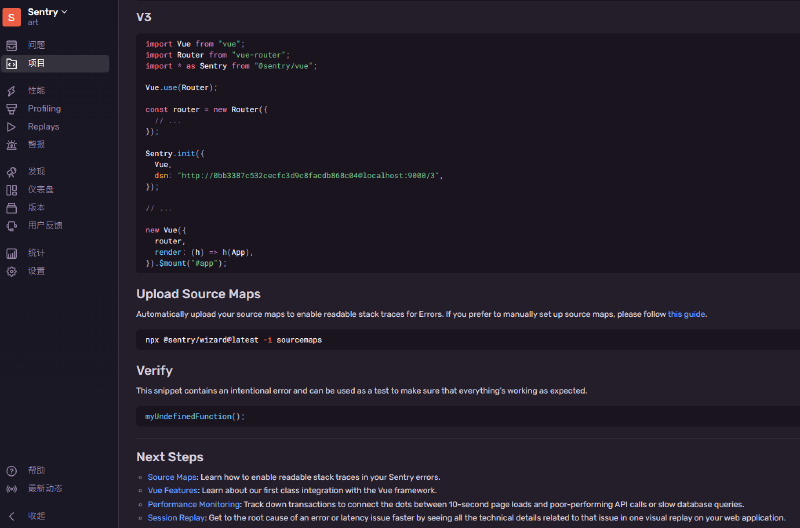Viewport: 800px width, 528px height.
Task: Open Releases (版本) in the sidebar
Action: coord(36,207)
